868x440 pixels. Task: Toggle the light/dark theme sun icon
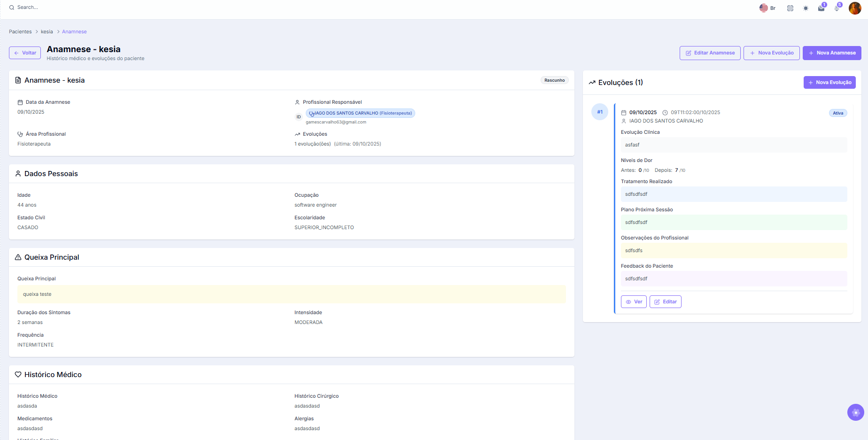(x=806, y=8)
